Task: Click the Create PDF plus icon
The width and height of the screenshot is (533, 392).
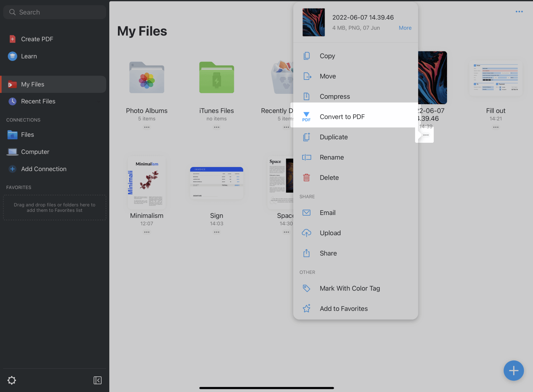Action: pyautogui.click(x=12, y=39)
